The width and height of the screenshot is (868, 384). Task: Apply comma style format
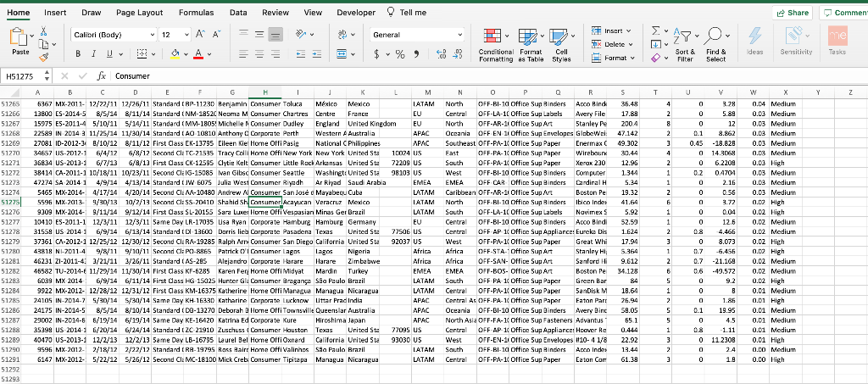(417, 53)
